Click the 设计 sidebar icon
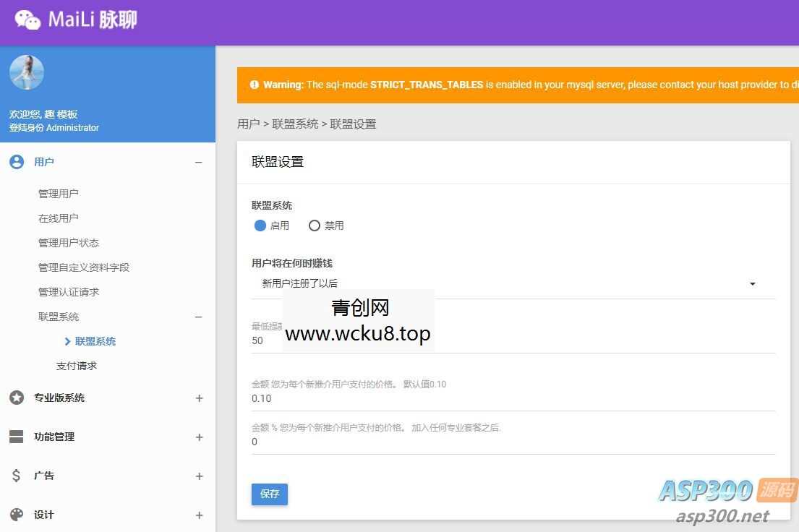Image resolution: width=799 pixels, height=532 pixels. coord(16,515)
